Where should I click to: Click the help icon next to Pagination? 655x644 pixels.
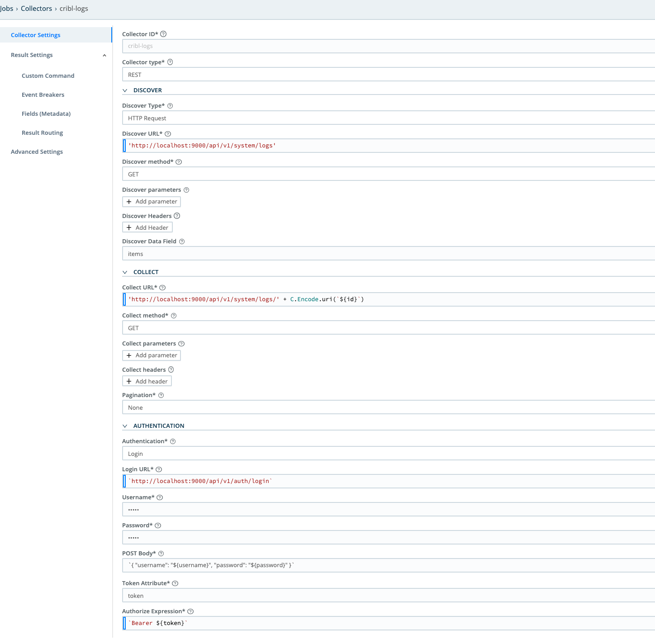point(161,395)
